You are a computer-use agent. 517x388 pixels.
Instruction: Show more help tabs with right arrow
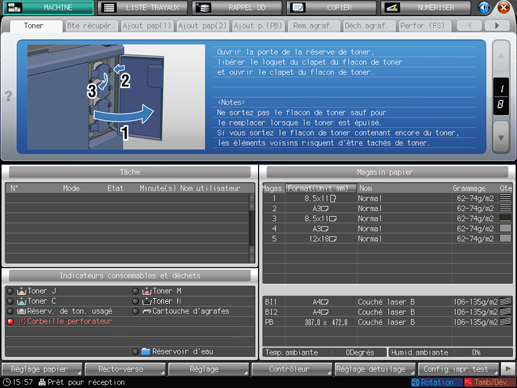pos(497,25)
